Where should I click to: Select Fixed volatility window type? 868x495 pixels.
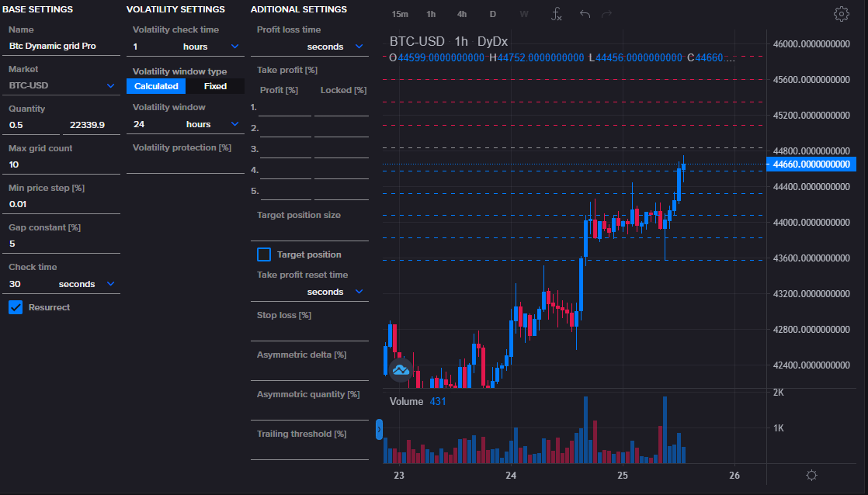point(215,86)
